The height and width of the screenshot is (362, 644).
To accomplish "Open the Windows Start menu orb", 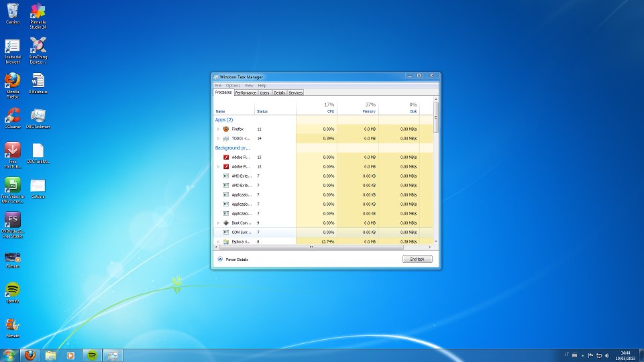I will pos(9,355).
